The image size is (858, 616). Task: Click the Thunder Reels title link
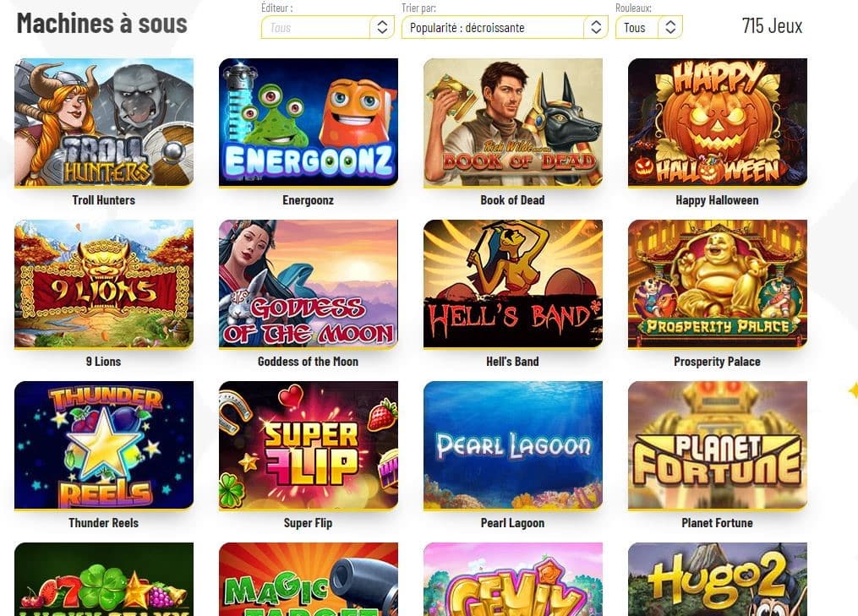103,523
